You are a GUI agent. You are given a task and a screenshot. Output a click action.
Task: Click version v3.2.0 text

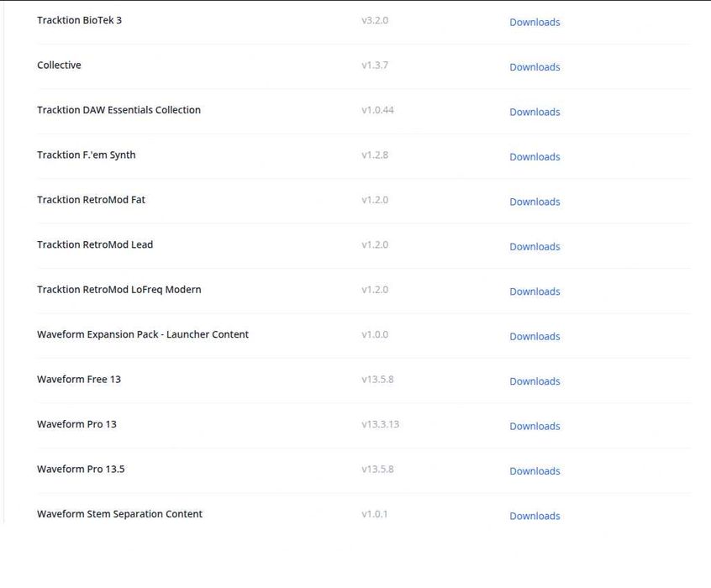point(375,20)
